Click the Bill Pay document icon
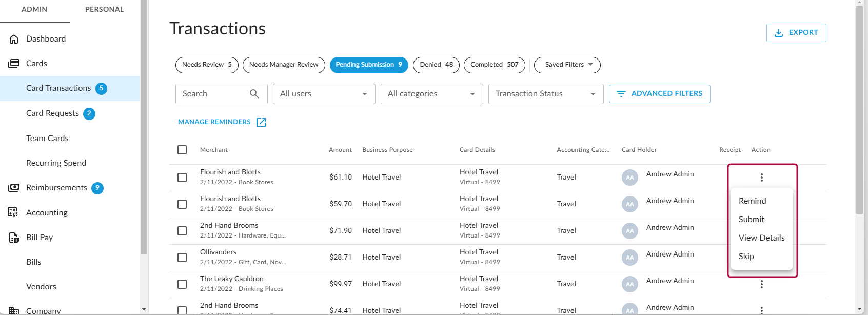Screen dimensions: 868x315 pos(14,238)
